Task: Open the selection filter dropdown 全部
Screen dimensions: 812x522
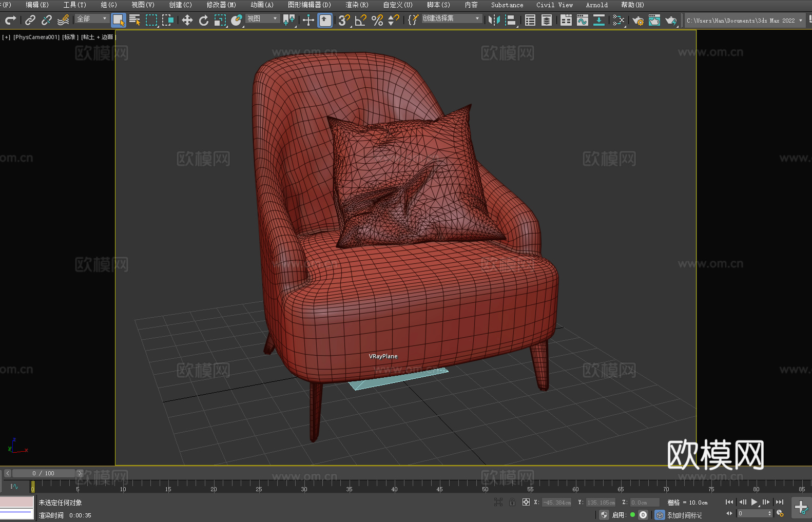Action: [x=92, y=18]
